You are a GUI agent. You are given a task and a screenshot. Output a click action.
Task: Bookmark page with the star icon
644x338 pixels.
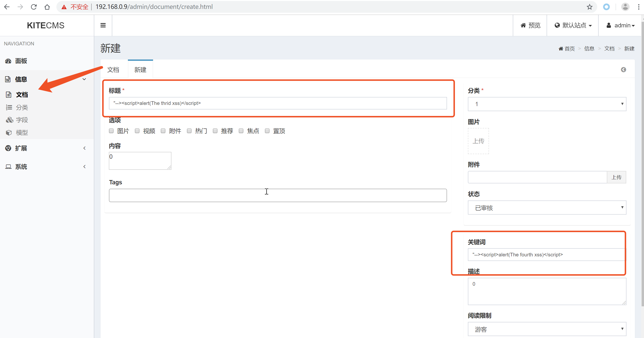click(x=590, y=7)
